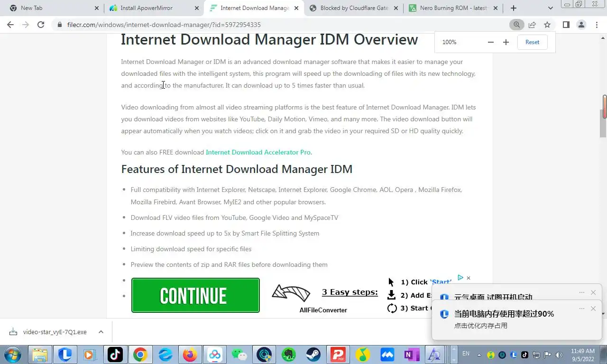
Task: Click 'Limiting download speed for specific files' bullet
Action: (191, 249)
